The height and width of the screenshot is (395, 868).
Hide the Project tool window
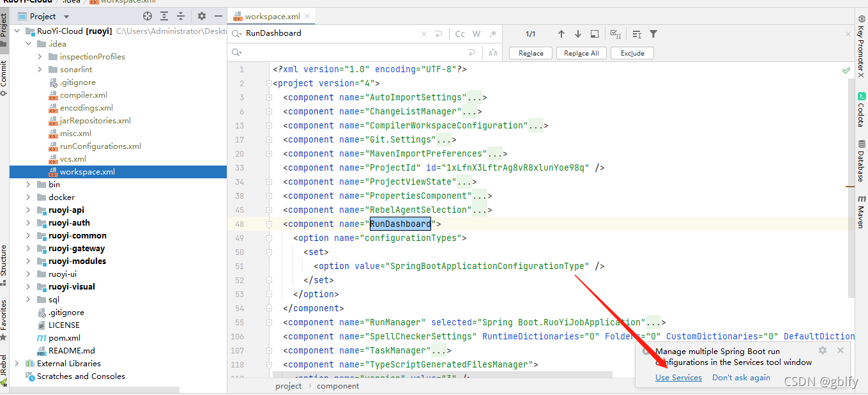pos(218,16)
